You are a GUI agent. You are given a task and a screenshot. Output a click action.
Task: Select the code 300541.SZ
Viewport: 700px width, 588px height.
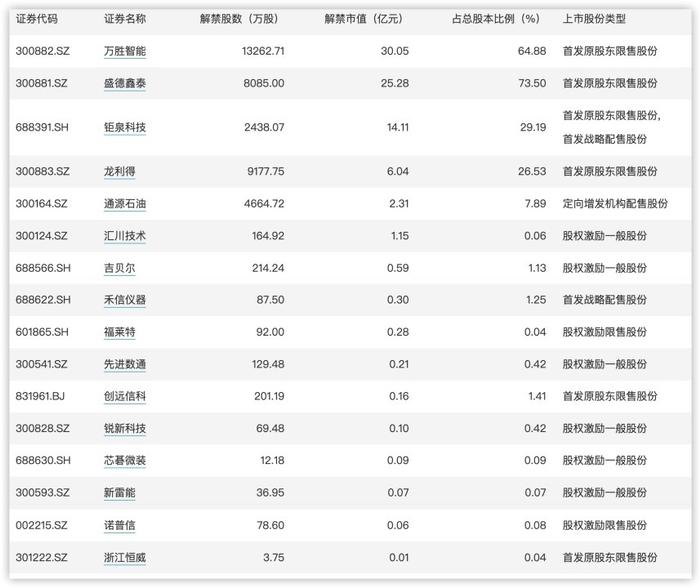click(x=42, y=364)
